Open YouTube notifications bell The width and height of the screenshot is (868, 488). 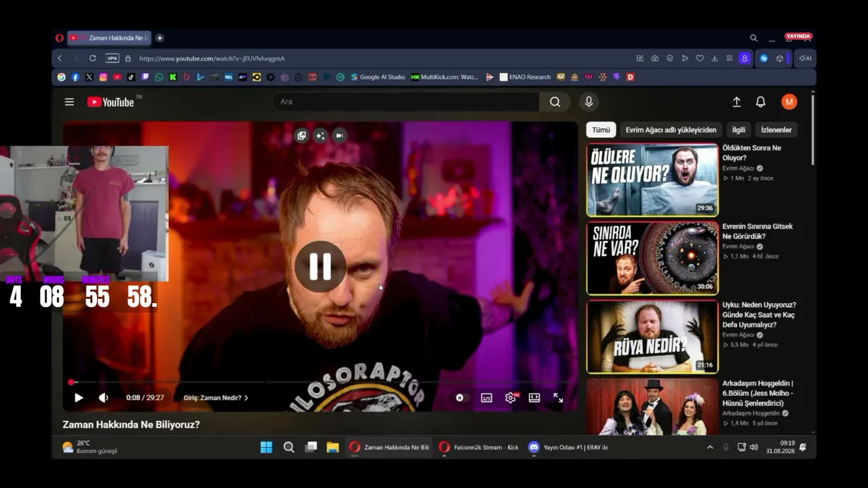tap(761, 102)
